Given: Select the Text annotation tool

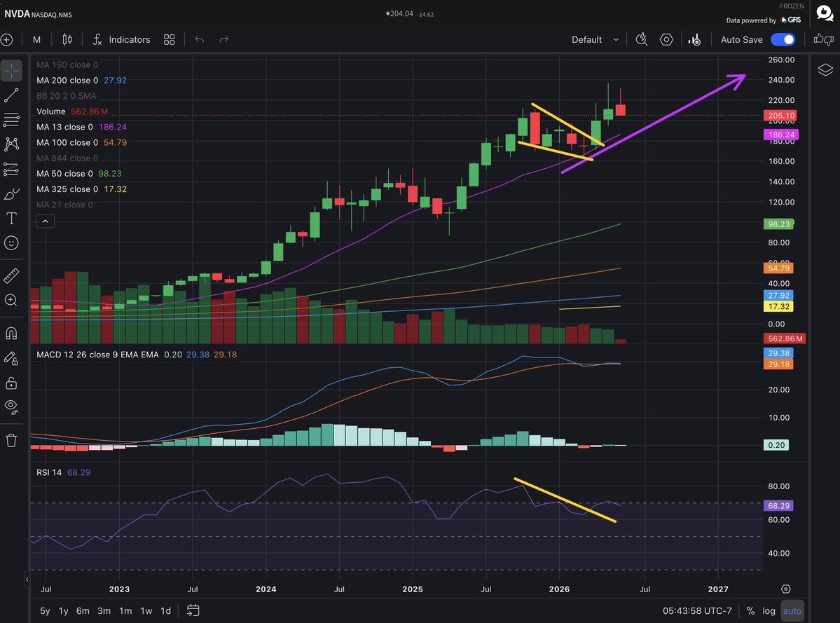Looking at the screenshot, I should [x=11, y=218].
